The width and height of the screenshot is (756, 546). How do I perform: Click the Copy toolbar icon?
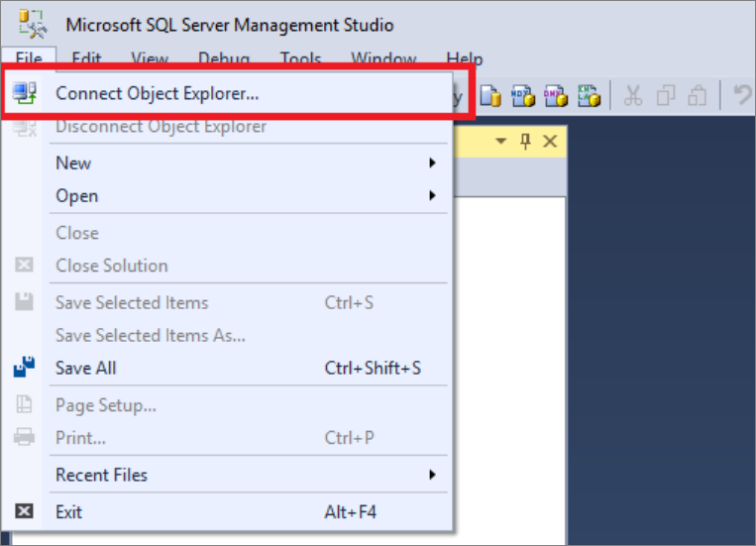[x=667, y=95]
